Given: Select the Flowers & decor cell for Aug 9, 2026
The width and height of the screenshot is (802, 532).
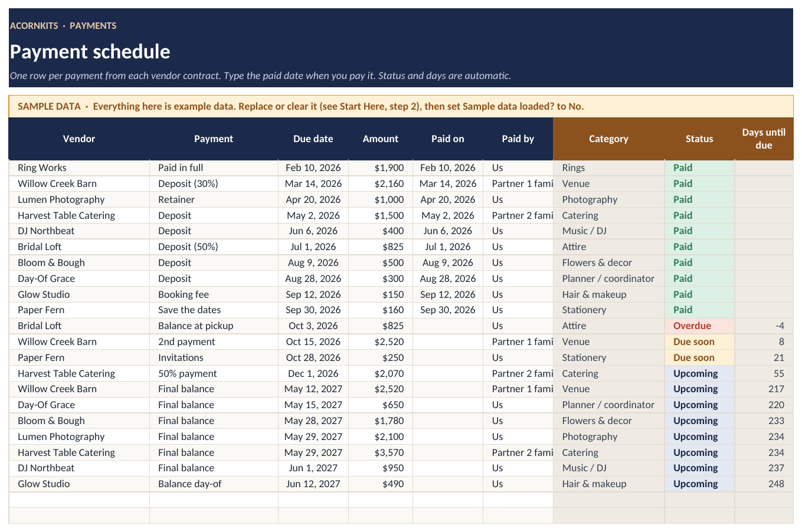Looking at the screenshot, I should 608,262.
